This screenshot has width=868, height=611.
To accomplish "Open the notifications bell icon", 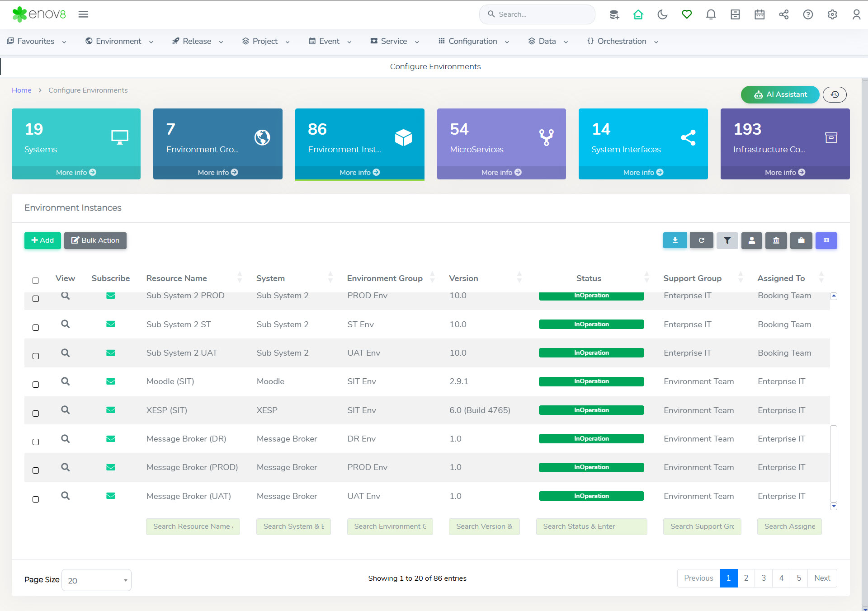I will pyautogui.click(x=711, y=14).
